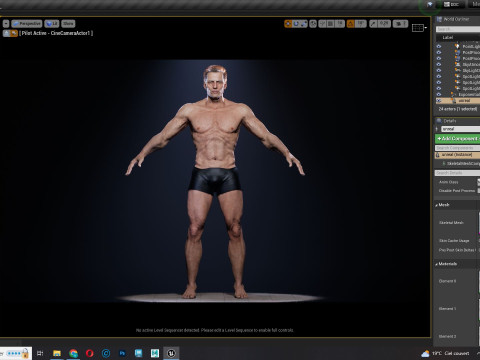Image resolution: width=480 pixels, height=360 pixels.
Task: Click '24 actors (1 selected)' status text
Action: 458,109
